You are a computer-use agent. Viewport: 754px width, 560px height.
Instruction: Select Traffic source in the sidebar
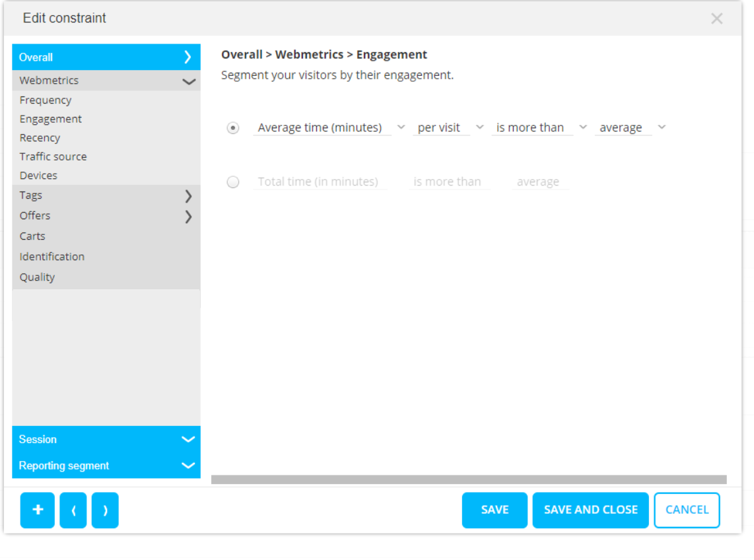(x=53, y=157)
